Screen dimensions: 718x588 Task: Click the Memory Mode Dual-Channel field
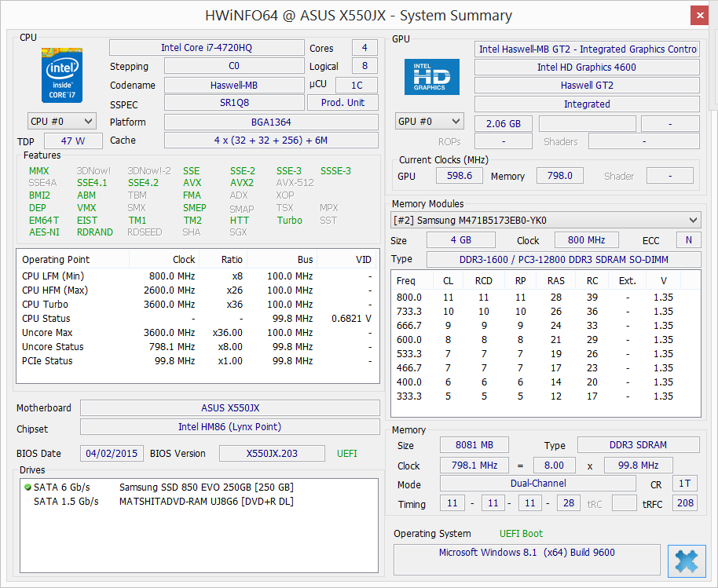click(x=538, y=484)
